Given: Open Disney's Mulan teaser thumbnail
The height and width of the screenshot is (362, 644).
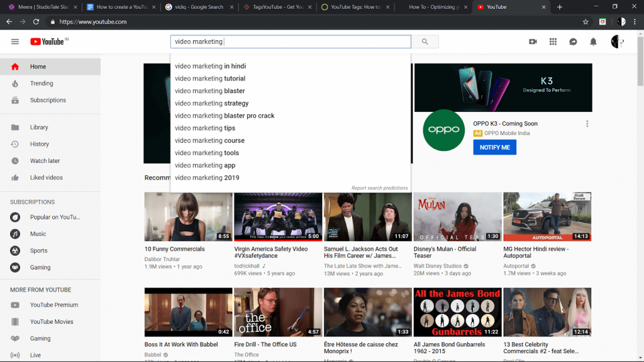Looking at the screenshot, I should (458, 217).
